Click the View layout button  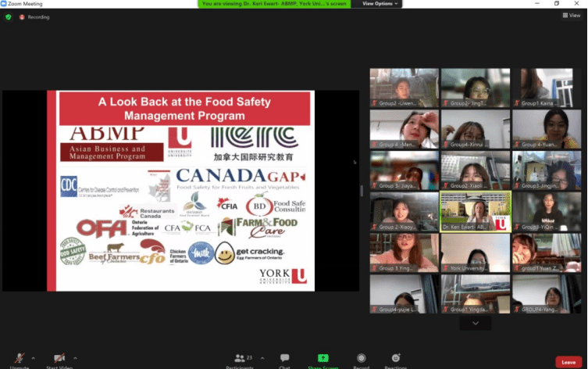coord(572,16)
